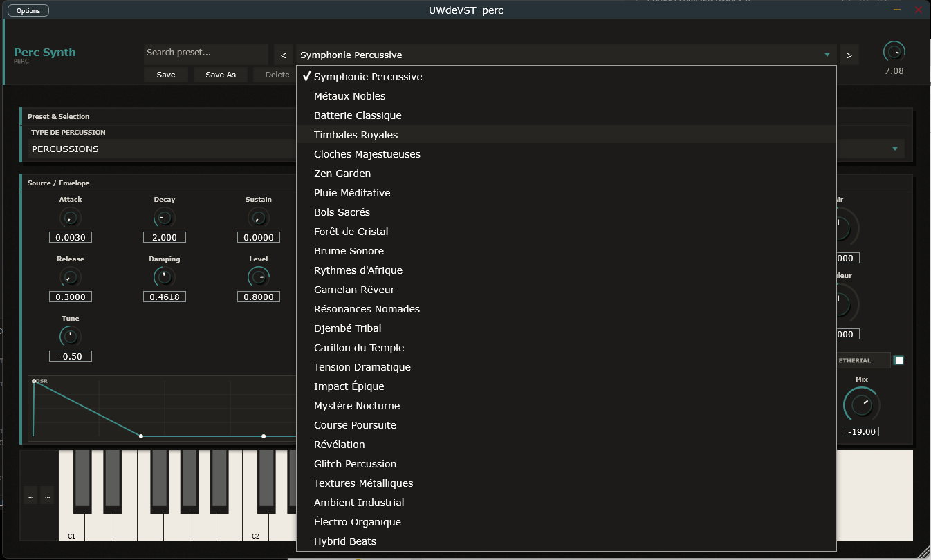Image resolution: width=931 pixels, height=560 pixels.
Task: Click the Tune knob
Action: click(71, 337)
